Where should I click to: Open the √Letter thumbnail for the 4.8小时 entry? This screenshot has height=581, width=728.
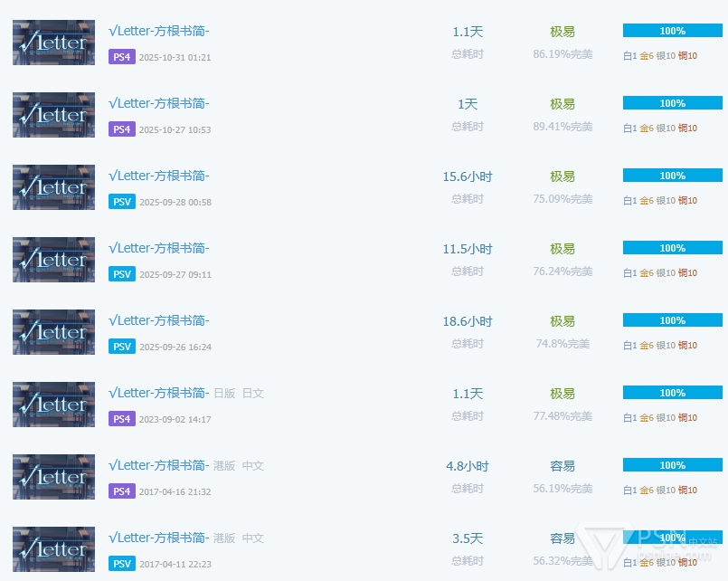pos(53,477)
